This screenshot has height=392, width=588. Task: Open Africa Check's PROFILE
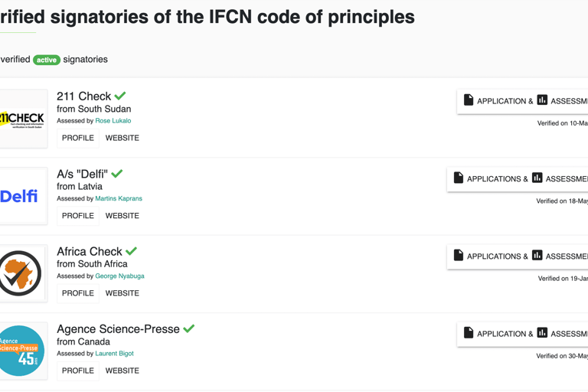78,293
